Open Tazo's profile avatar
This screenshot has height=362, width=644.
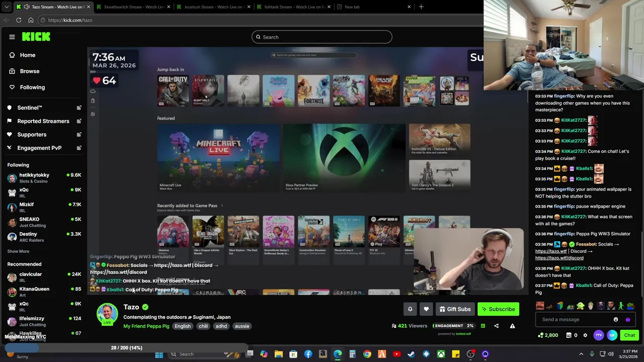(107, 314)
